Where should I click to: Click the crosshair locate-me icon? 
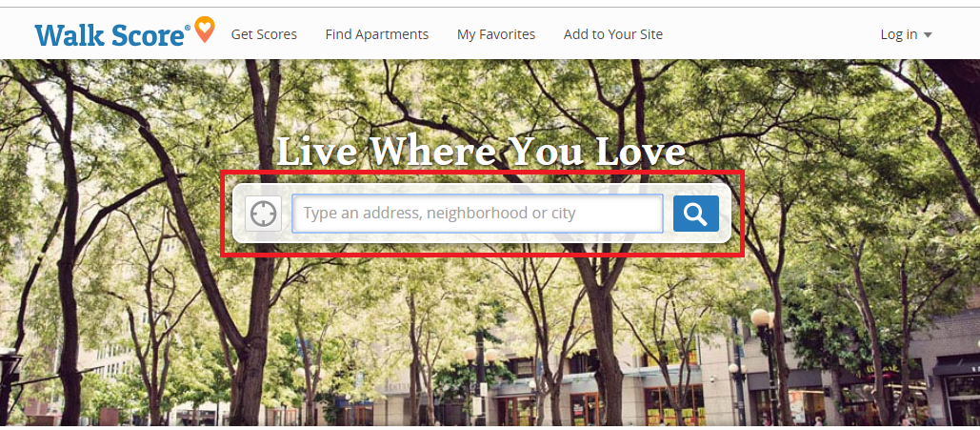(x=263, y=214)
